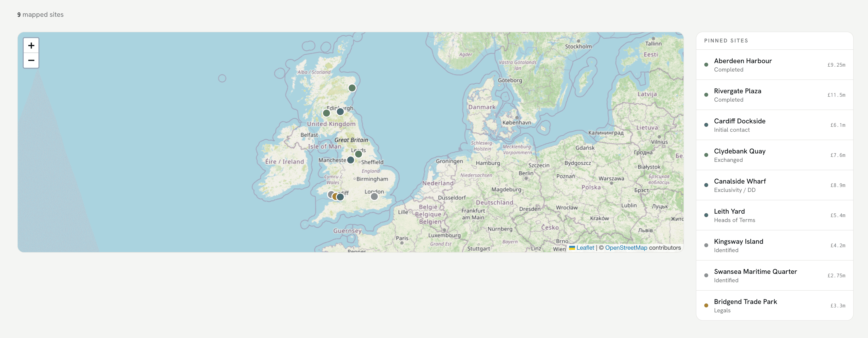Screen dimensions: 868x338
Task: Click the green status dot beside Aberdeen Harbour
Action: (x=706, y=65)
